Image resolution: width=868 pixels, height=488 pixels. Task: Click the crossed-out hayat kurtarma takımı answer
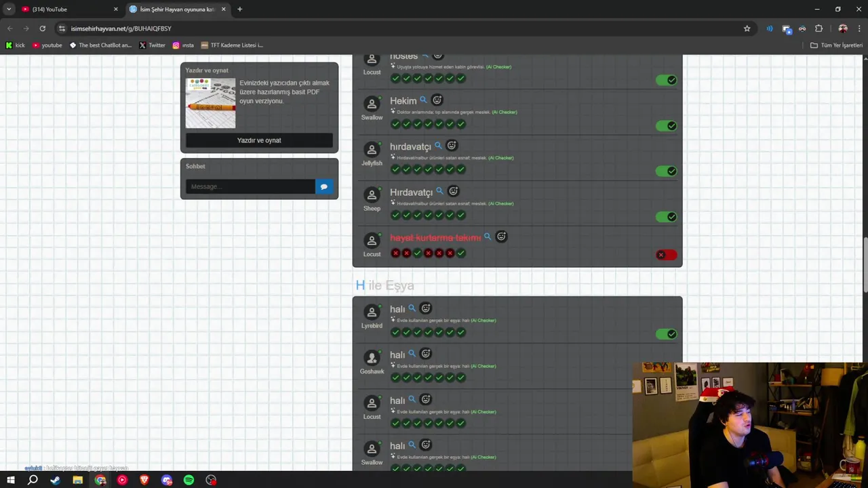(x=435, y=237)
